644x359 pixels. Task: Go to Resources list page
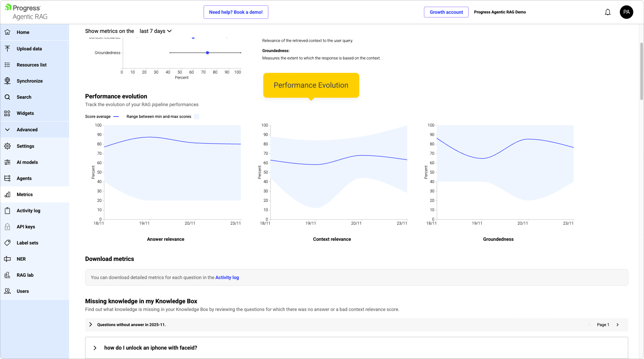pyautogui.click(x=32, y=65)
